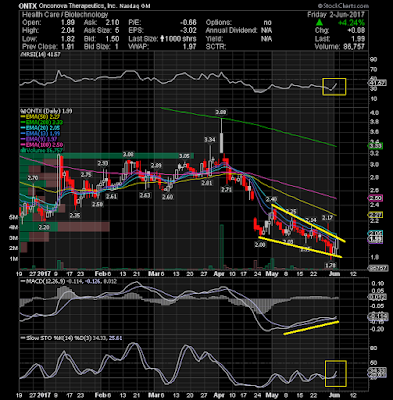The image size is (393, 400).
Task: Click the Volume 86,757 legend entry
Action: pyautogui.click(x=41, y=150)
